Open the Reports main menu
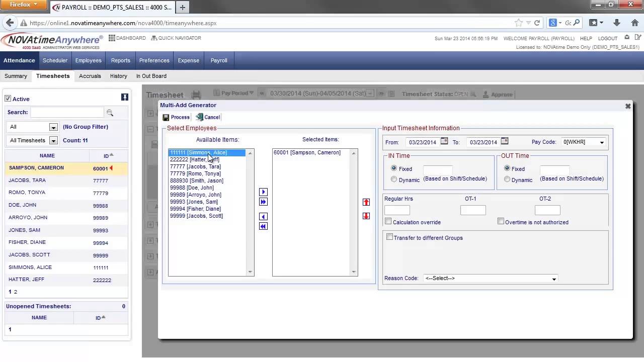Viewport: 644px width, 362px height. [121, 60]
